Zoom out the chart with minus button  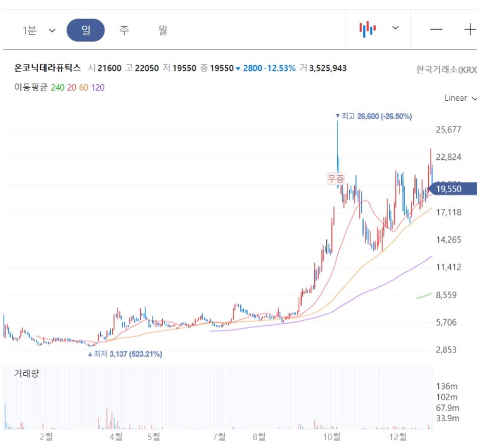[436, 29]
